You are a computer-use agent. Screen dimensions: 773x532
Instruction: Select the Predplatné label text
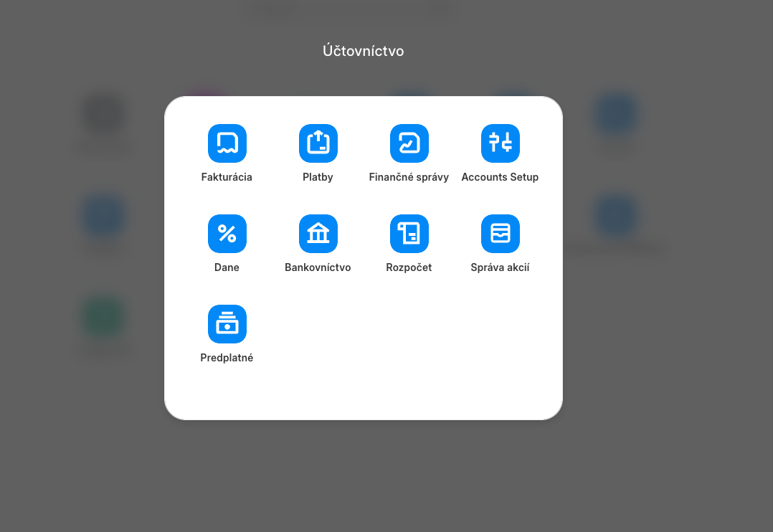[x=227, y=358]
